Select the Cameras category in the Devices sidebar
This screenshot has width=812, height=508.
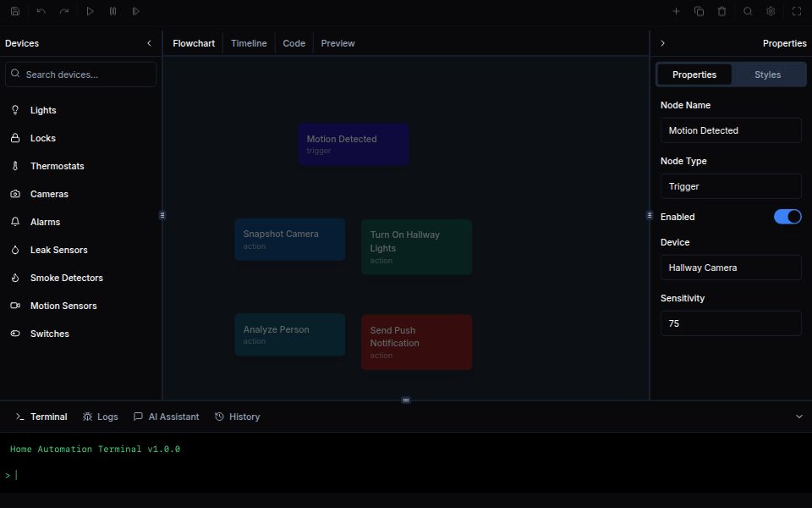(49, 194)
